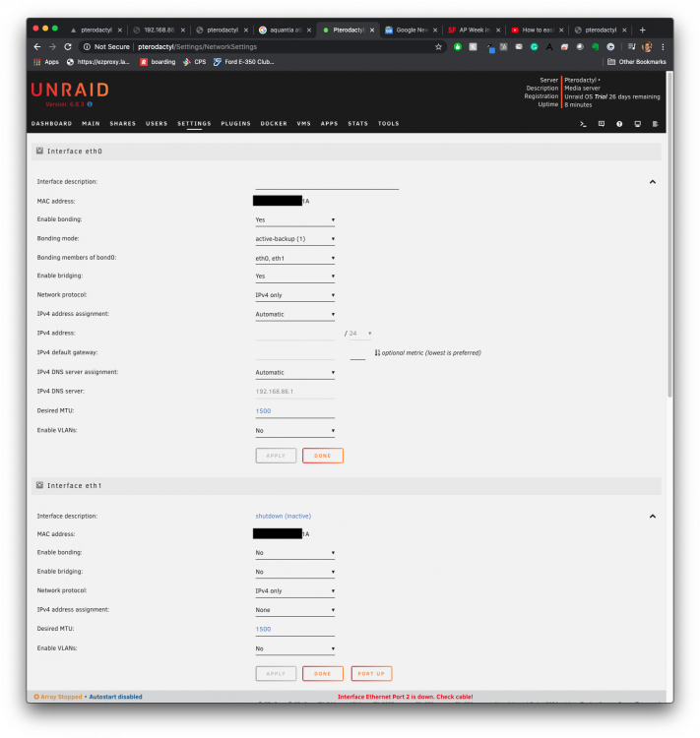Click the browser address bar URL
Viewport: 700px width, 738px height.
tap(197, 46)
